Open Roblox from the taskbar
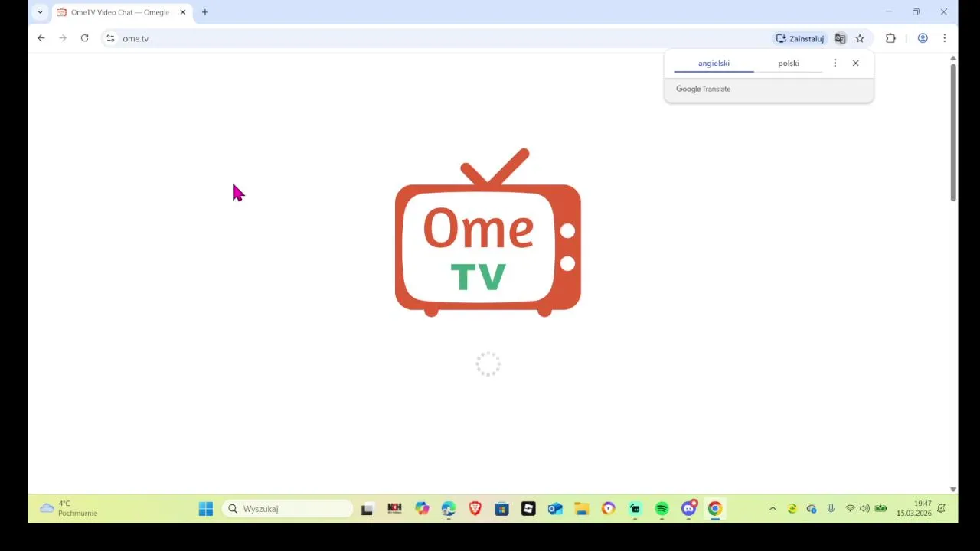The height and width of the screenshot is (551, 980). (528, 509)
